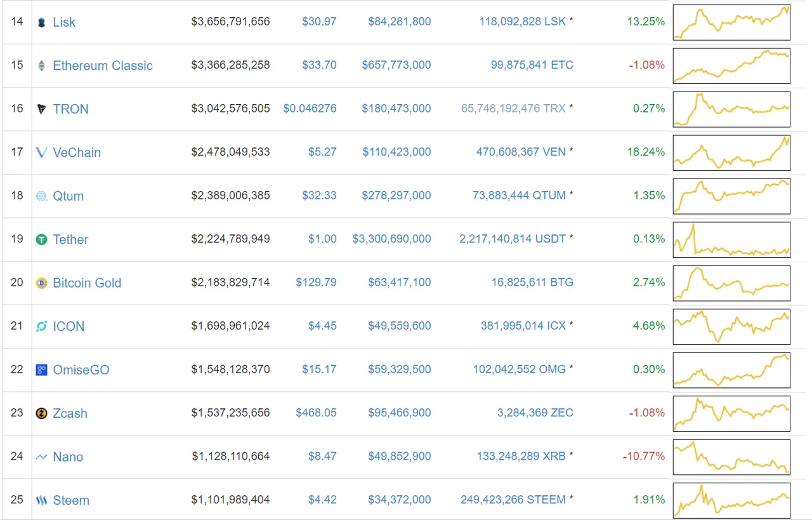Click Qtum price $32.33
The width and height of the screenshot is (812, 520).
pyautogui.click(x=319, y=195)
